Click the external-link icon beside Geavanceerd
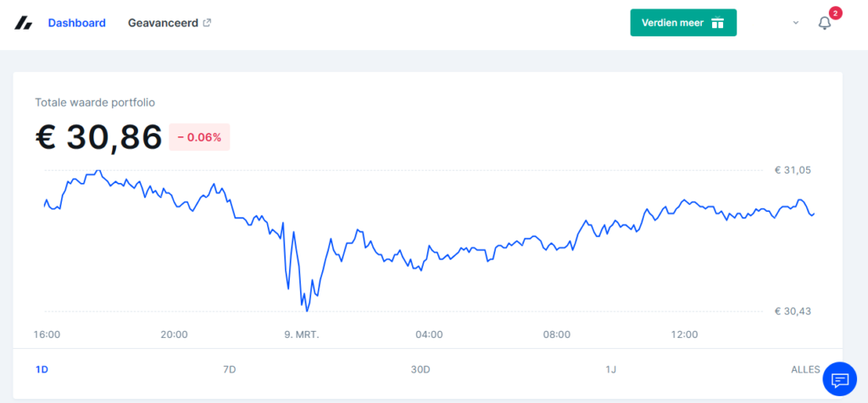The image size is (868, 403). [x=207, y=23]
